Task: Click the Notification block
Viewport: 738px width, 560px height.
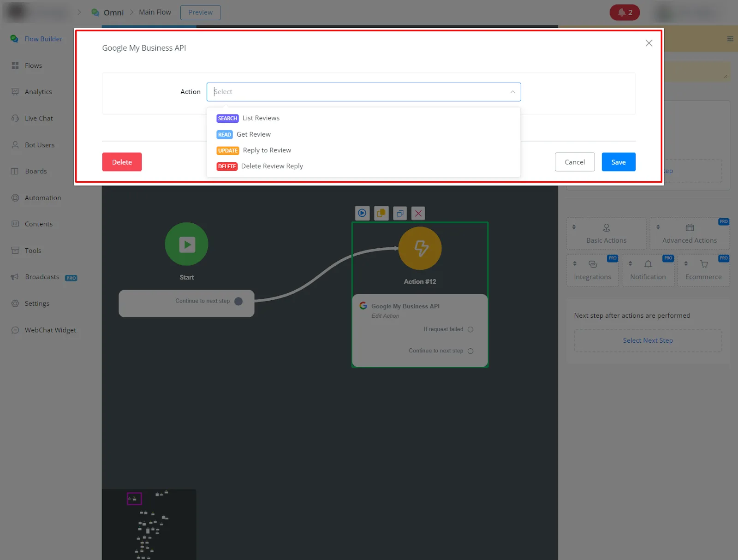Action: 648,270
